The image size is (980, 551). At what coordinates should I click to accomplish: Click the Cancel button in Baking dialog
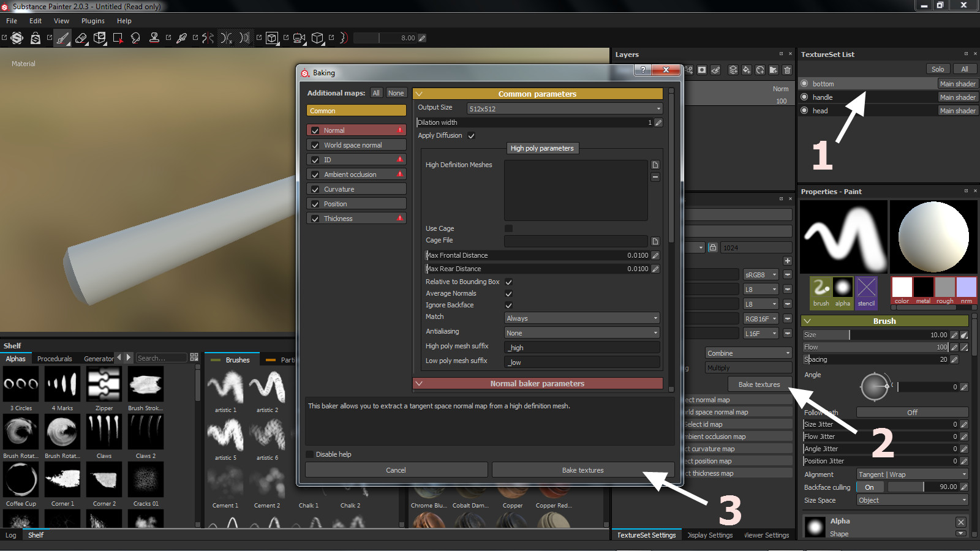tap(396, 470)
